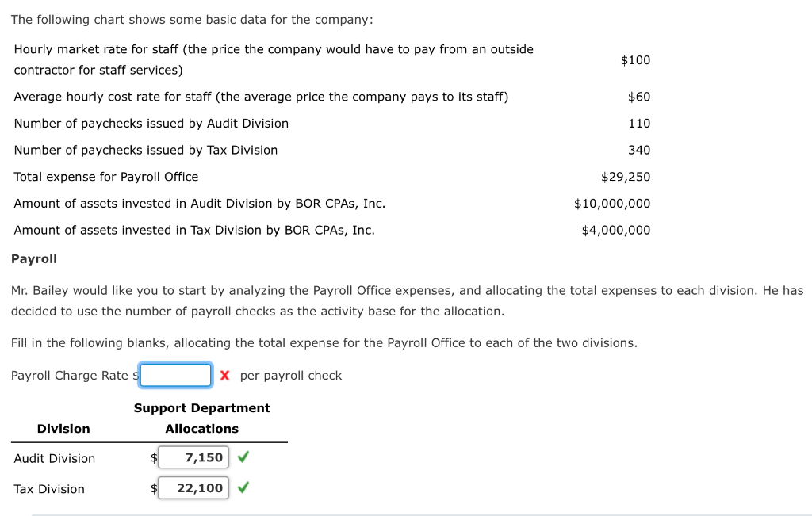Click the Audit Division row label
The image size is (812, 516).
point(55,459)
